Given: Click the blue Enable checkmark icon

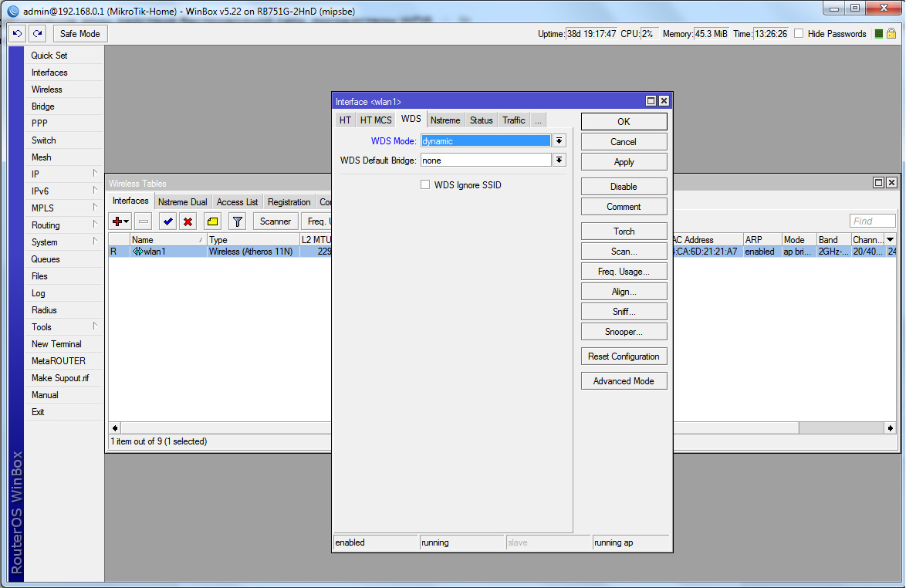Looking at the screenshot, I should coord(167,221).
